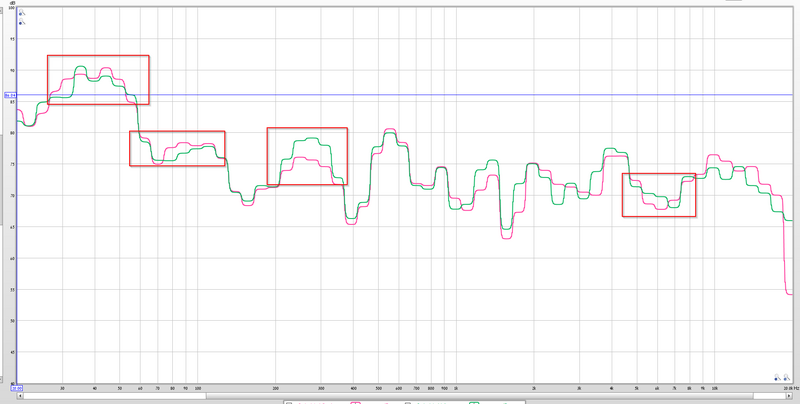
Task: Click the upper vertical zoom icon at top-left
Action: point(21,13)
